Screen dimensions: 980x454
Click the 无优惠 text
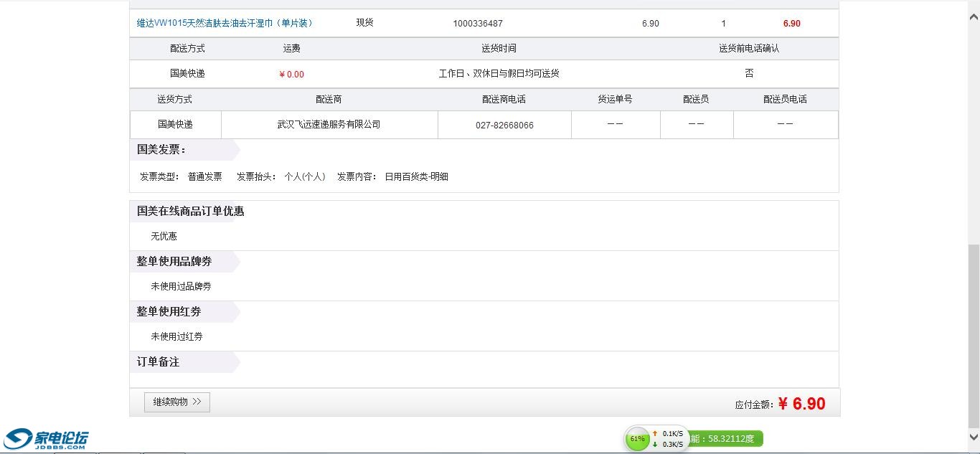tap(164, 236)
